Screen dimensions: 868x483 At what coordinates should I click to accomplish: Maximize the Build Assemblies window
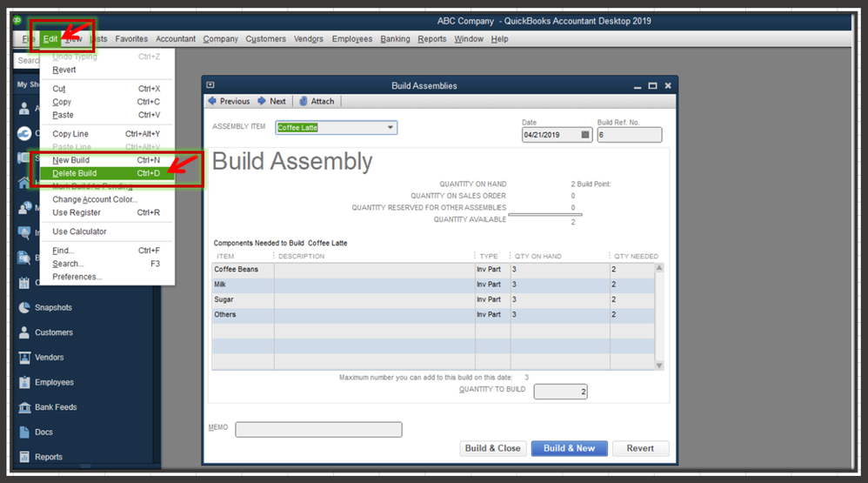click(x=652, y=86)
